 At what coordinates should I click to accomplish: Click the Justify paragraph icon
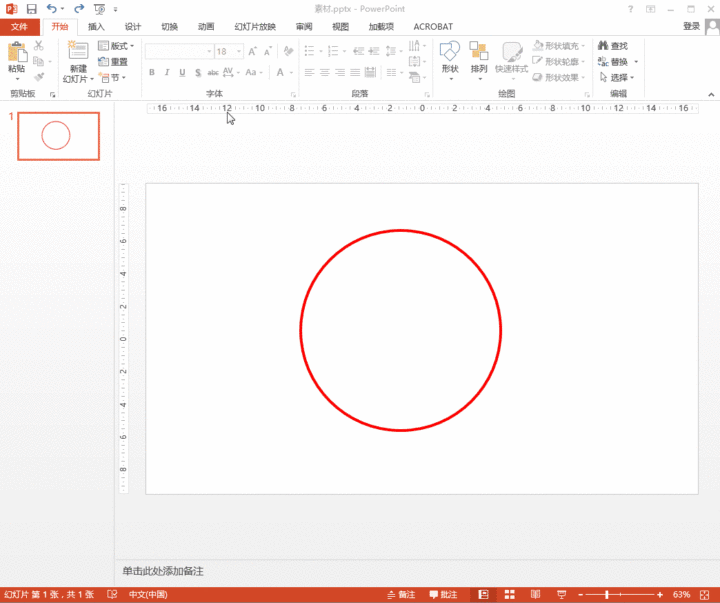(355, 73)
